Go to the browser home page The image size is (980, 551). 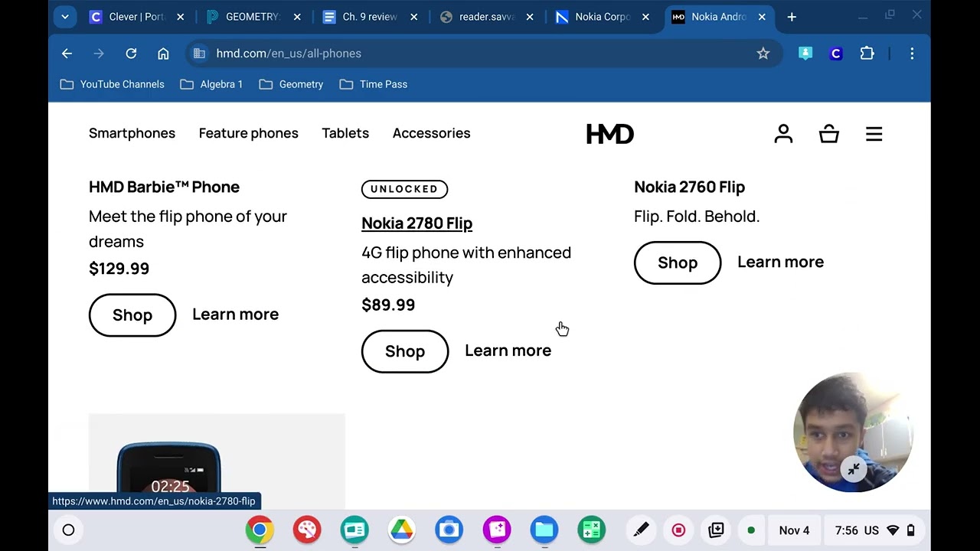[x=163, y=54]
